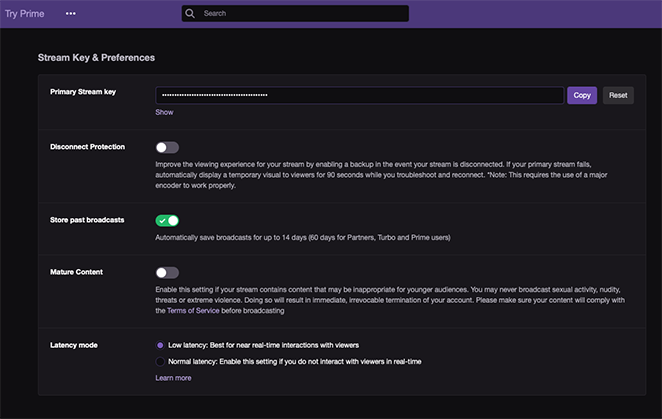Copy the primary stream key
Viewport: 662px width, 419px height.
582,95
